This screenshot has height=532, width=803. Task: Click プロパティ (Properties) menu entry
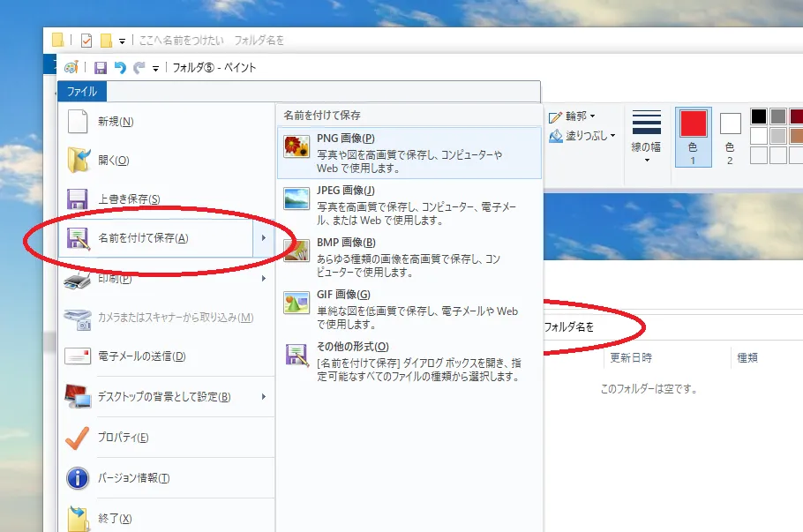point(123,438)
